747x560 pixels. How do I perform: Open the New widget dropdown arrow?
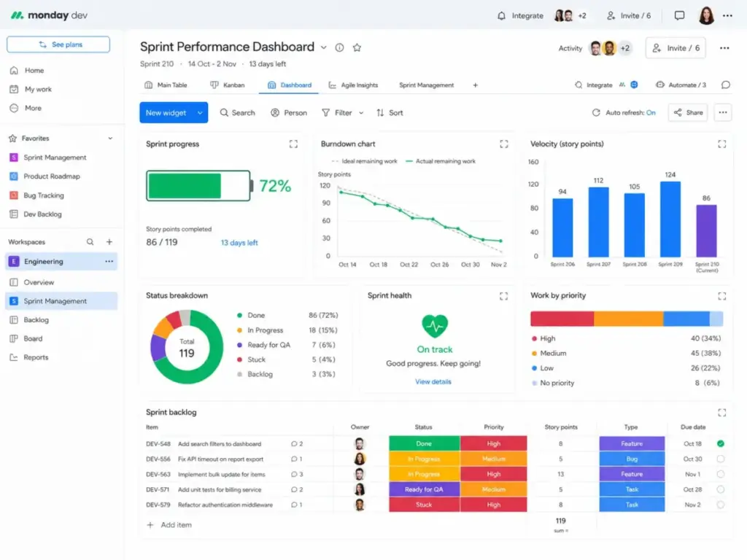coord(200,113)
